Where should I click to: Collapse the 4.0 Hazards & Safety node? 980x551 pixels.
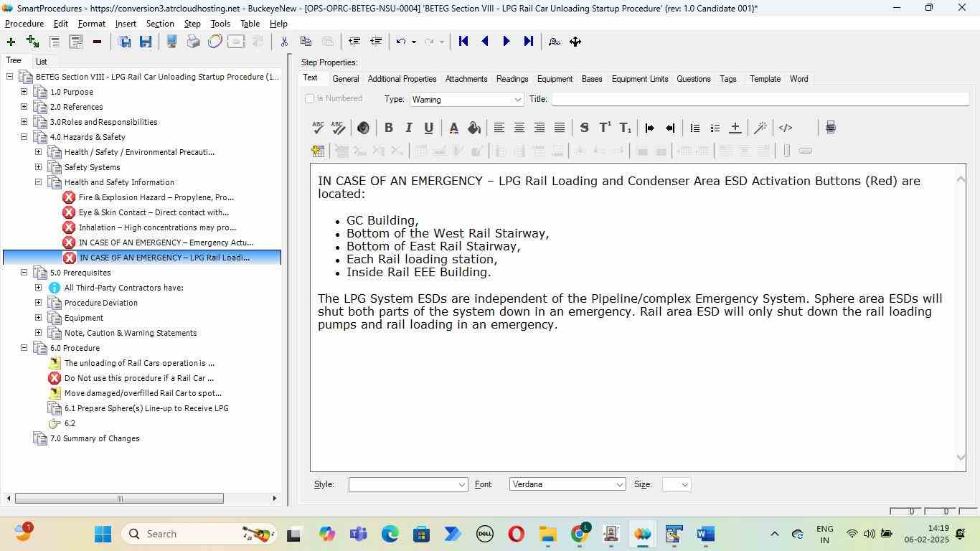24,137
